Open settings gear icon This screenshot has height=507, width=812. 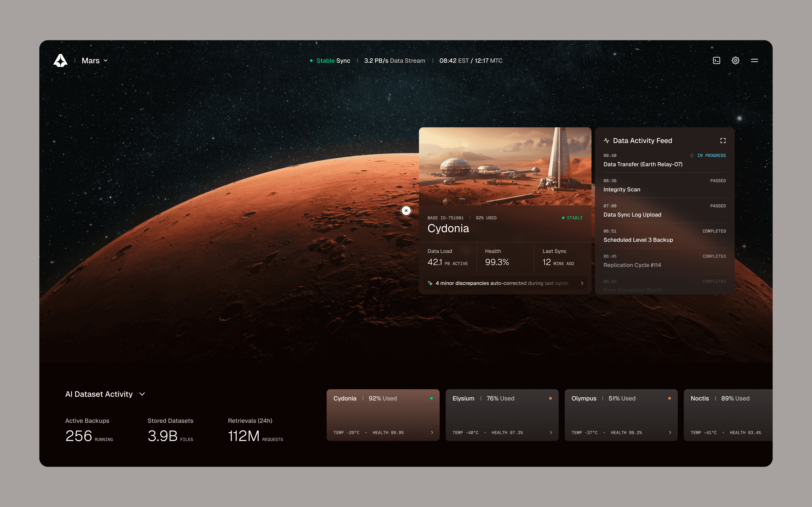click(735, 61)
